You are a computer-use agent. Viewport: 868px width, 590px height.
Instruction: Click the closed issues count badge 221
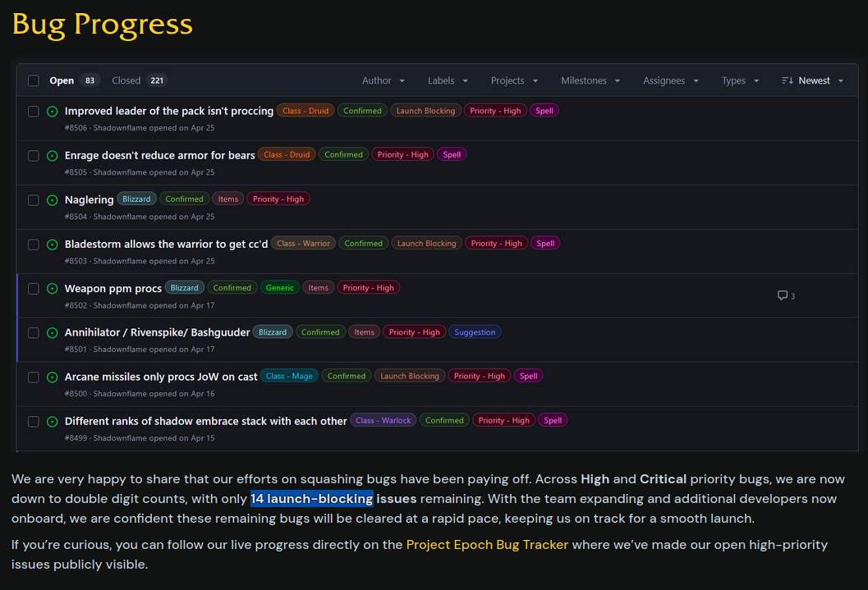point(157,80)
